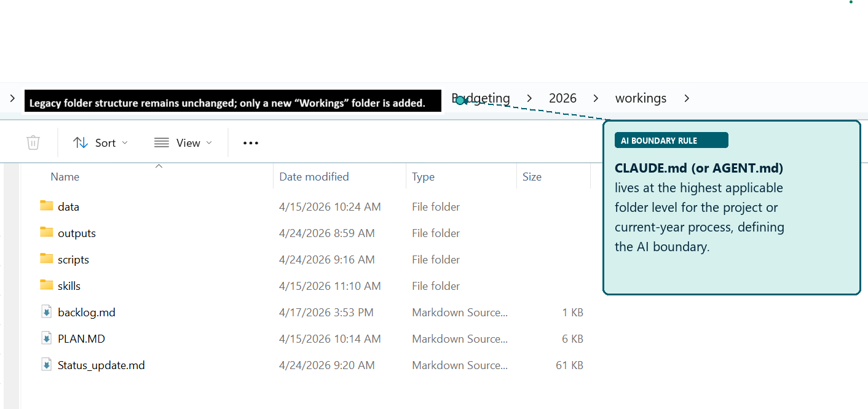This screenshot has width=868, height=409.
Task: Sort by the Name column header
Action: point(65,177)
